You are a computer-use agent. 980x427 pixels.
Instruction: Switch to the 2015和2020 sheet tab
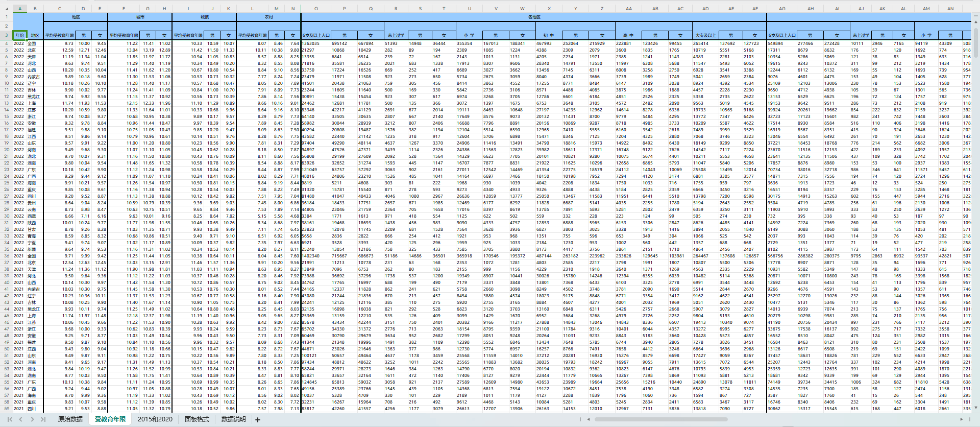pyautogui.click(x=155, y=419)
